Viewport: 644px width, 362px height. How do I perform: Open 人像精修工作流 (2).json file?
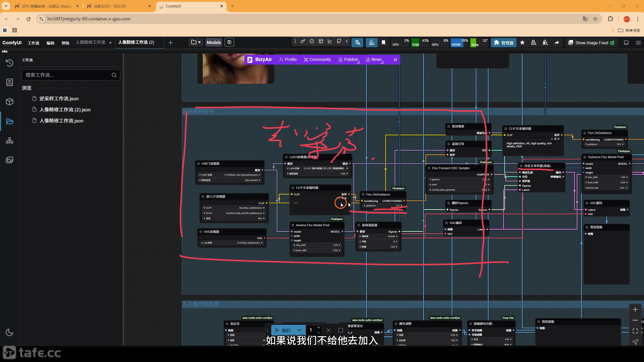coord(65,110)
